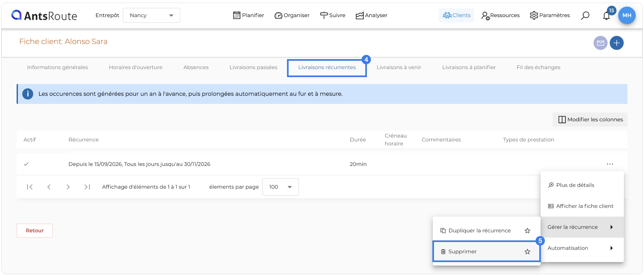The width and height of the screenshot is (644, 276).
Task: Click the search magnifier icon
Action: 585,16
